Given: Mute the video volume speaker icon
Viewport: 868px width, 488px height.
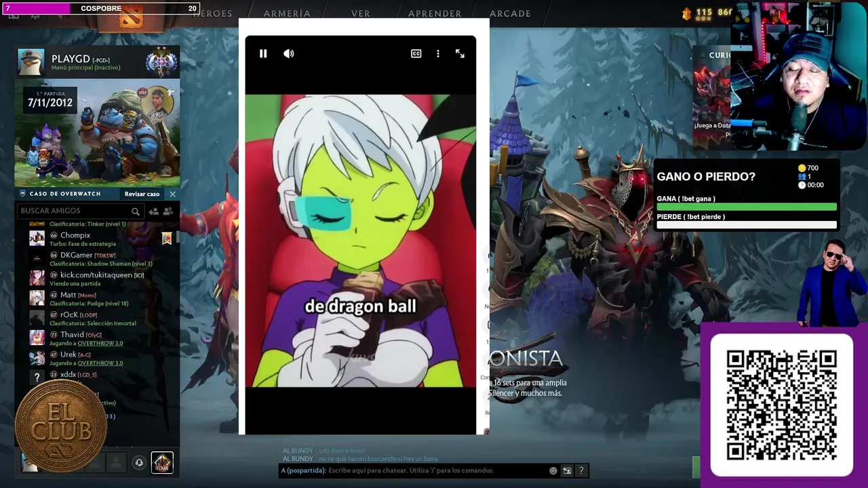Looking at the screenshot, I should pyautogui.click(x=289, y=54).
